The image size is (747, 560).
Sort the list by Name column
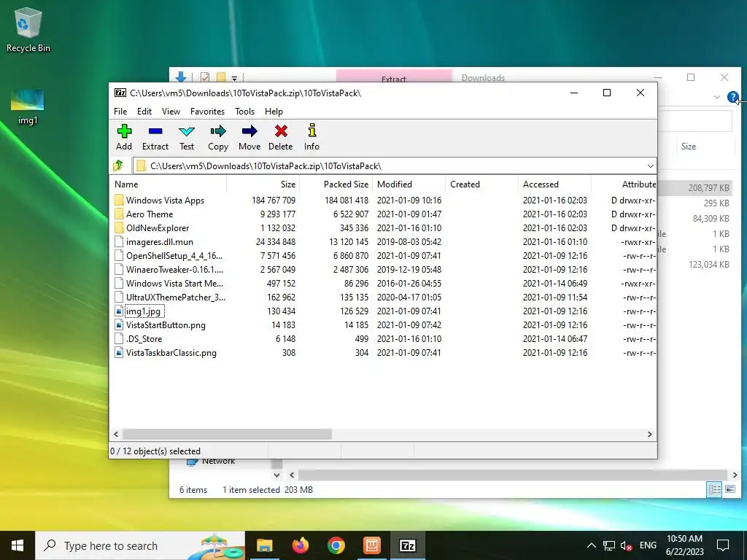[169, 184]
